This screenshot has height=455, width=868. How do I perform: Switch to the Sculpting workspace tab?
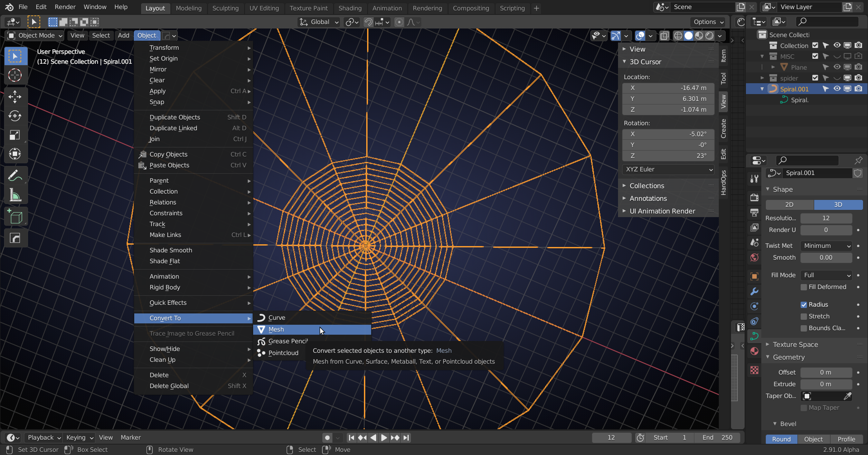point(225,8)
